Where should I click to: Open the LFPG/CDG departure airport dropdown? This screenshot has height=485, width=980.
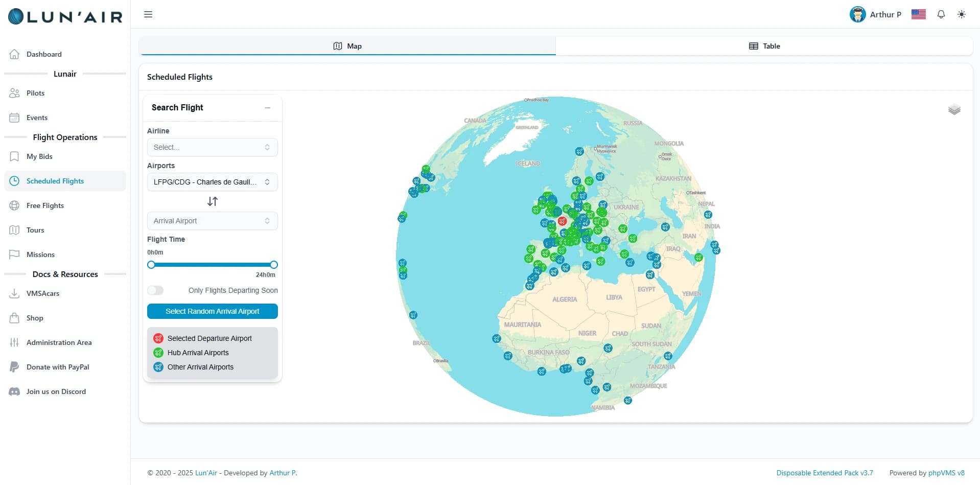click(212, 182)
